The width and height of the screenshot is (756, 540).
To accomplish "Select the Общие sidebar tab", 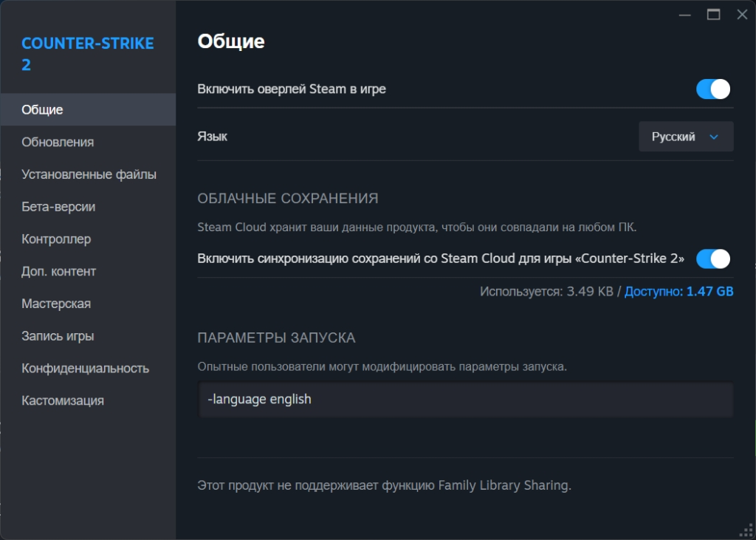I will (x=43, y=109).
